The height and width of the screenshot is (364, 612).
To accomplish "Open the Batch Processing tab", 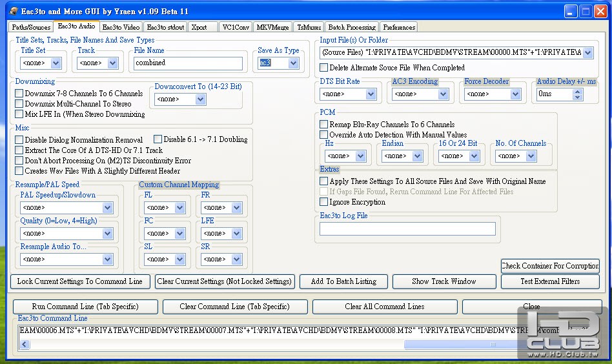I will pos(352,27).
